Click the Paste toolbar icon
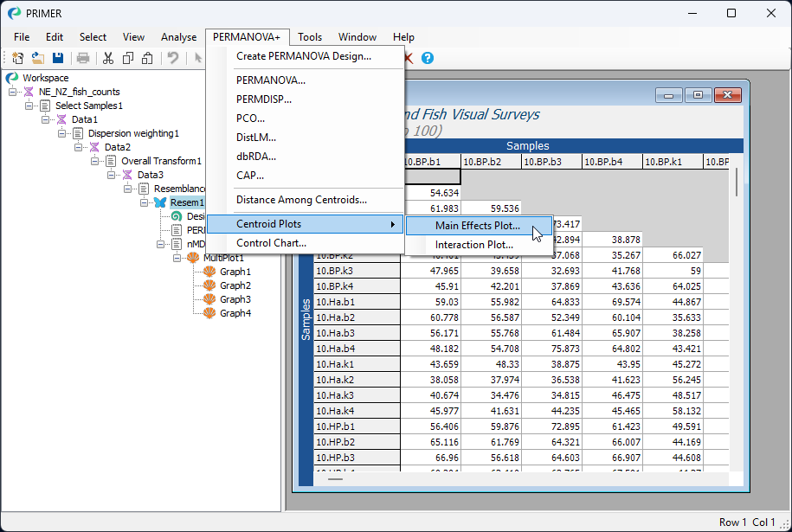Screen dimensions: 792x532 [x=148, y=58]
